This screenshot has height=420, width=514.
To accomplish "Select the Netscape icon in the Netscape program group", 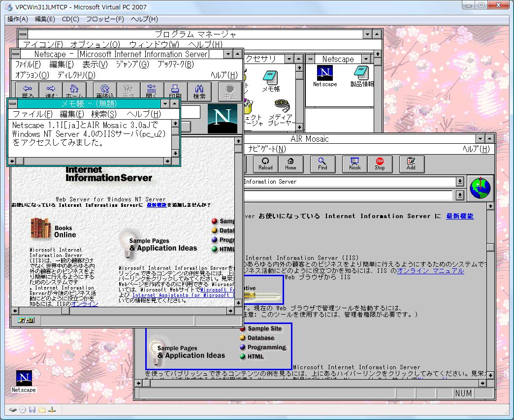I will click(325, 76).
